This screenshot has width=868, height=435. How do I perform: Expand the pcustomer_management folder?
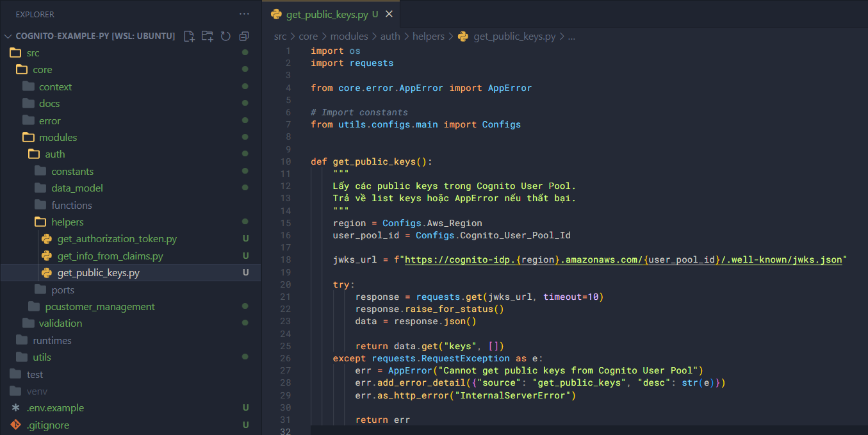tap(99, 307)
